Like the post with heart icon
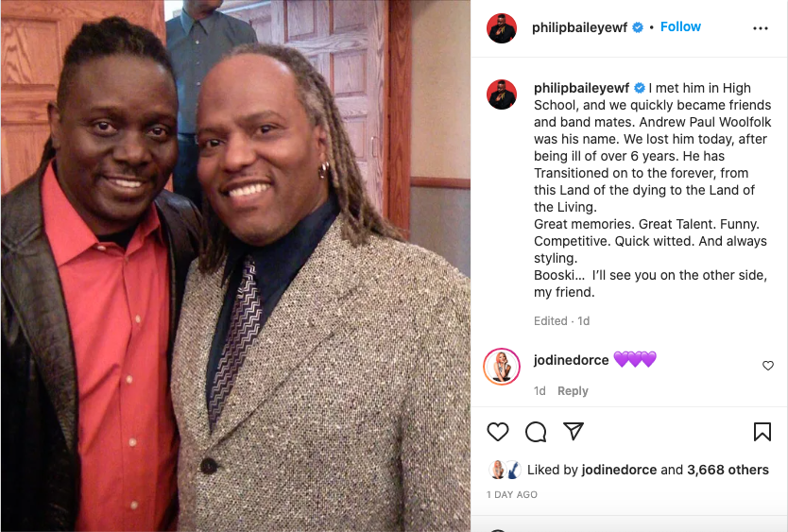The width and height of the screenshot is (788, 532). pos(498,432)
